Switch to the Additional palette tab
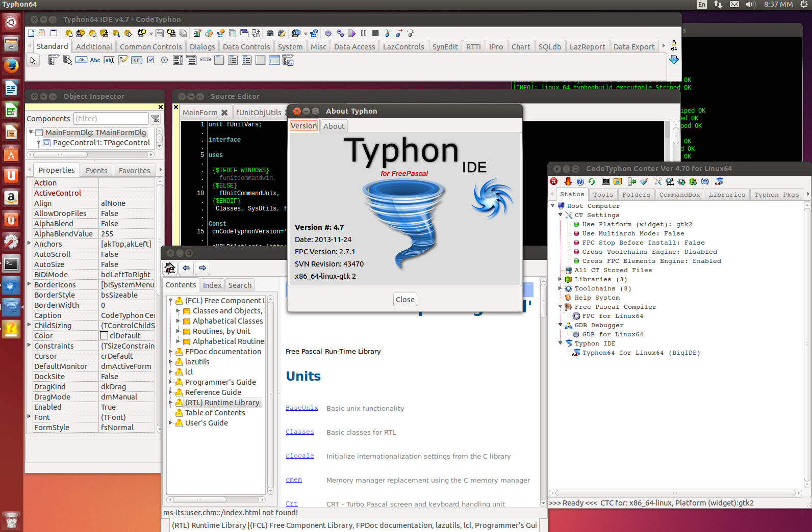The height and width of the screenshot is (532, 812). click(94, 47)
